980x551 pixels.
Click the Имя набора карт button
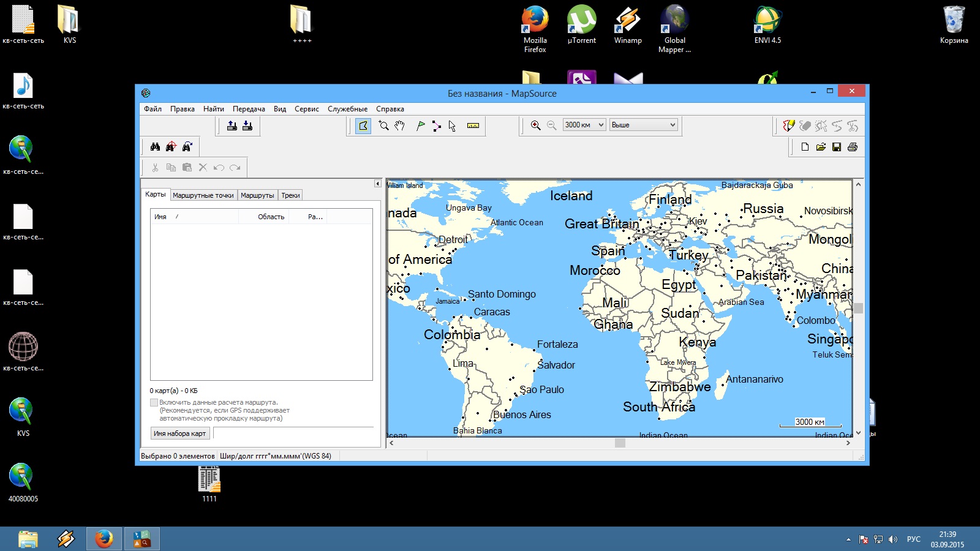tap(180, 433)
